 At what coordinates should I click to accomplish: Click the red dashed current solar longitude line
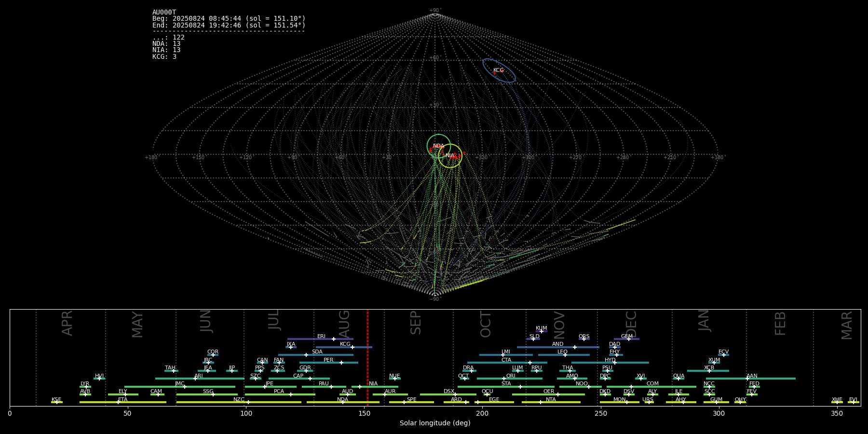(x=367, y=357)
